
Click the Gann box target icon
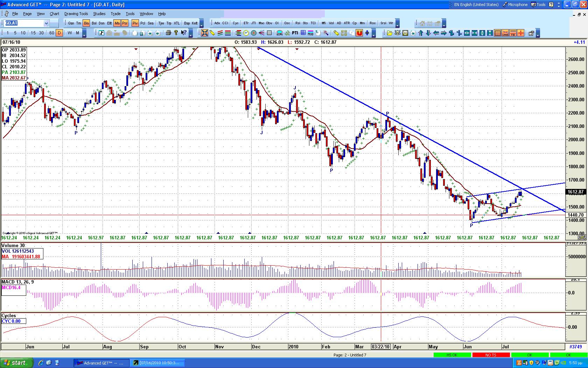[x=254, y=33]
